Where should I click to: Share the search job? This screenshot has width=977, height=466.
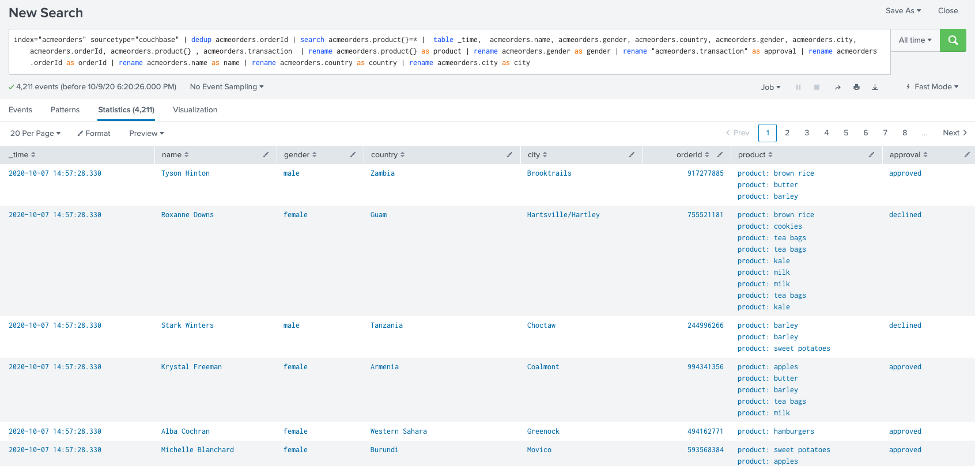point(837,87)
